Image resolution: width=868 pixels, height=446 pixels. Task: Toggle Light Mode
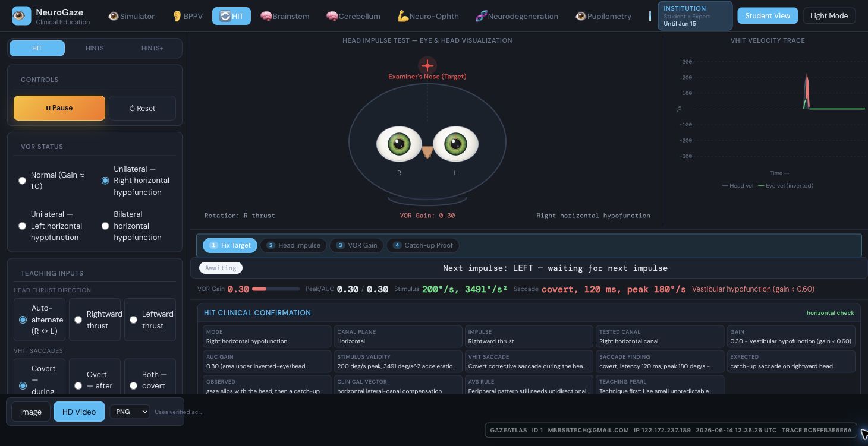pyautogui.click(x=829, y=15)
